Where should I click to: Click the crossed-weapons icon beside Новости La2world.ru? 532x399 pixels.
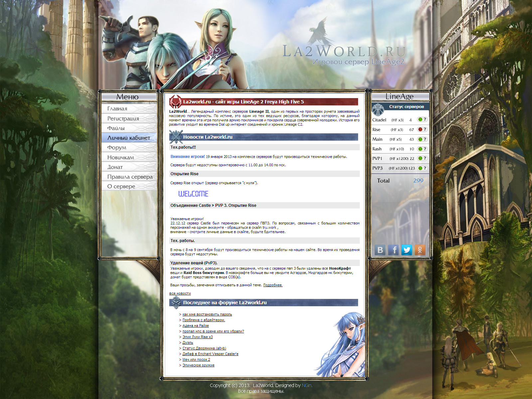pyautogui.click(x=176, y=137)
